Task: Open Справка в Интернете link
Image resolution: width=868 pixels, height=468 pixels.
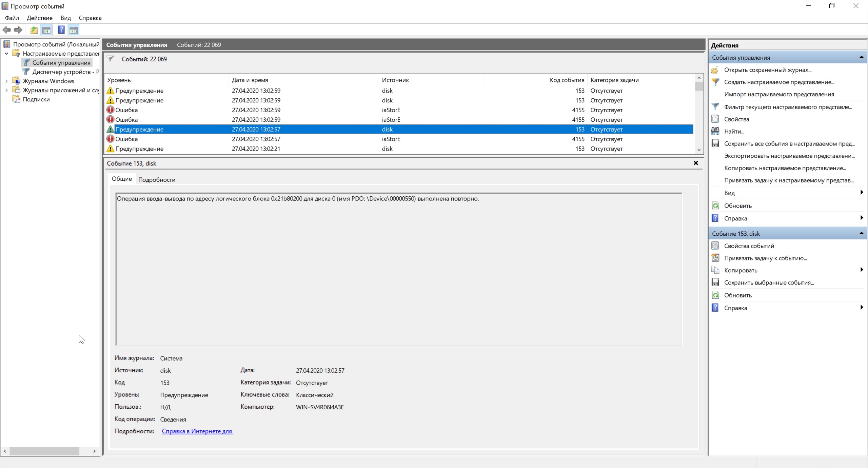Action: [197, 431]
